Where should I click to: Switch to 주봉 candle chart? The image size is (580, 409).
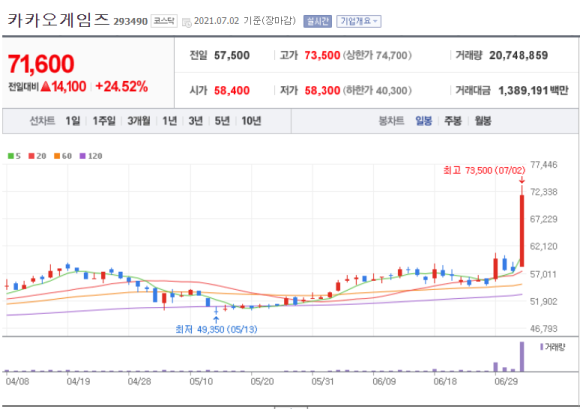click(x=453, y=121)
